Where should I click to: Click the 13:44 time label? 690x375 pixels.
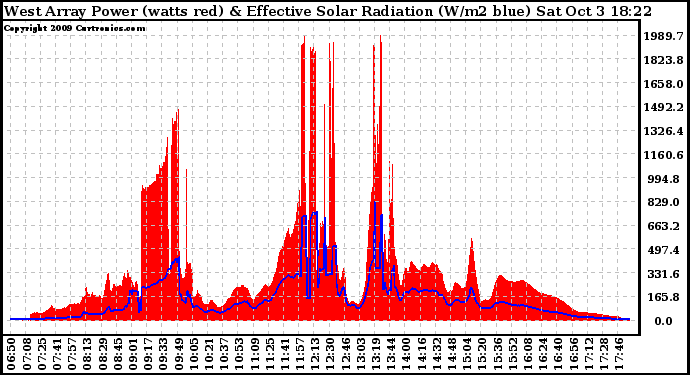[391, 353]
